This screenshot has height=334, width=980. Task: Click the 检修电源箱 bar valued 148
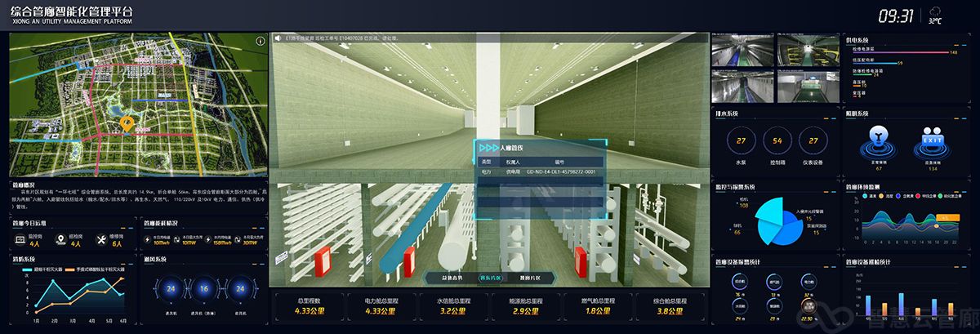tap(901, 52)
